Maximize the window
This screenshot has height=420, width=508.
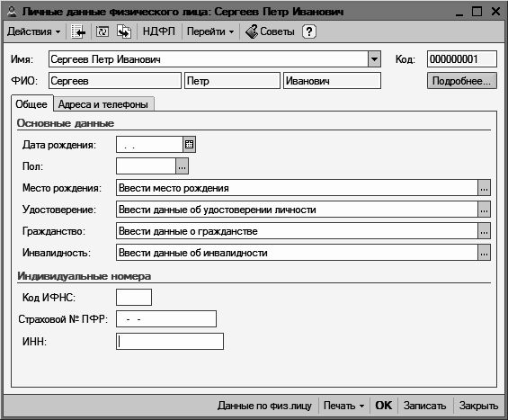point(477,12)
